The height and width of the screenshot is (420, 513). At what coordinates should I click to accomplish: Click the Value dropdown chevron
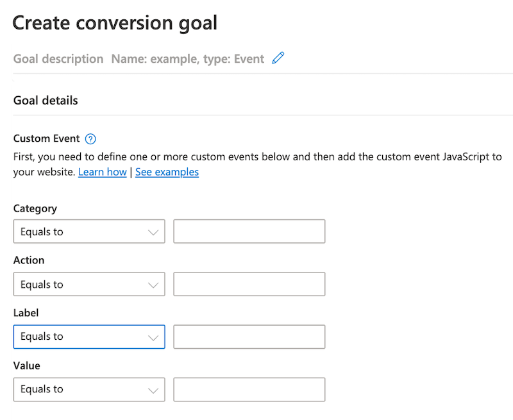(153, 389)
